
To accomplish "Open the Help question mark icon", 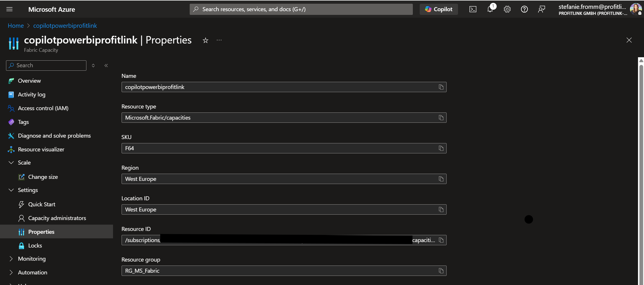I will click(x=524, y=9).
